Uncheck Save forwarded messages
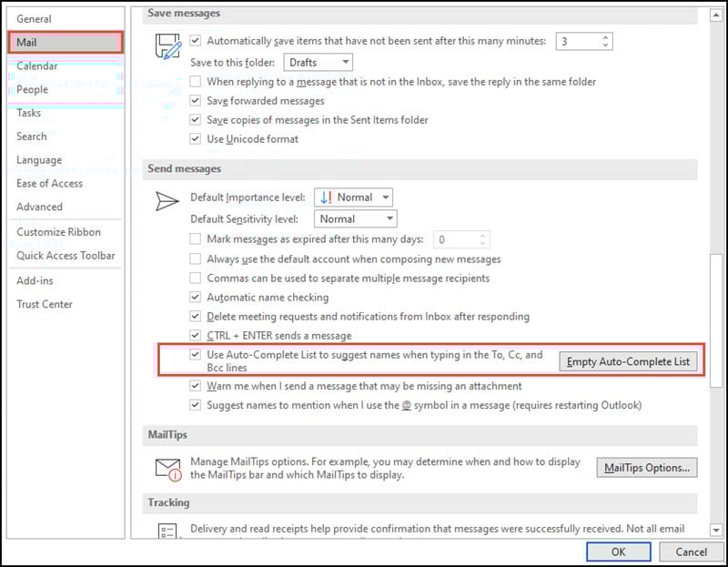This screenshot has width=728, height=567. click(x=196, y=100)
